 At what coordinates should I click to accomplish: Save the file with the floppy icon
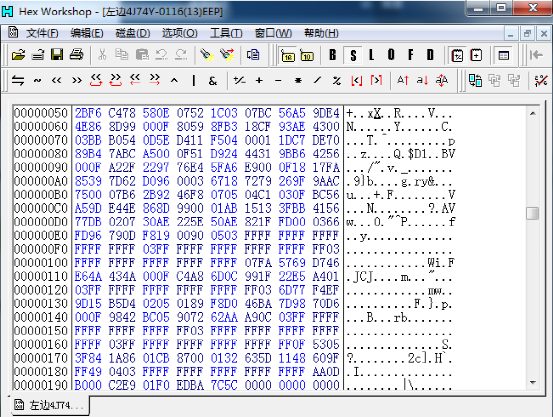(57, 55)
